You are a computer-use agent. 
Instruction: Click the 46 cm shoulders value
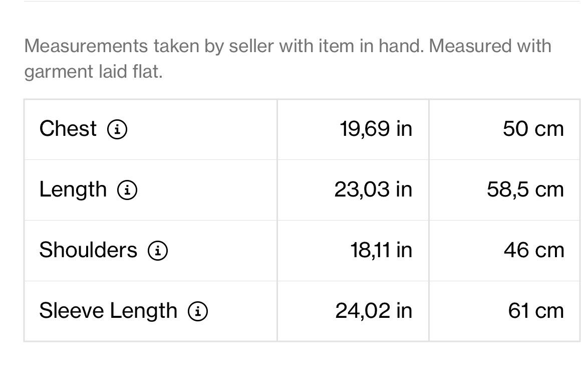[534, 250]
